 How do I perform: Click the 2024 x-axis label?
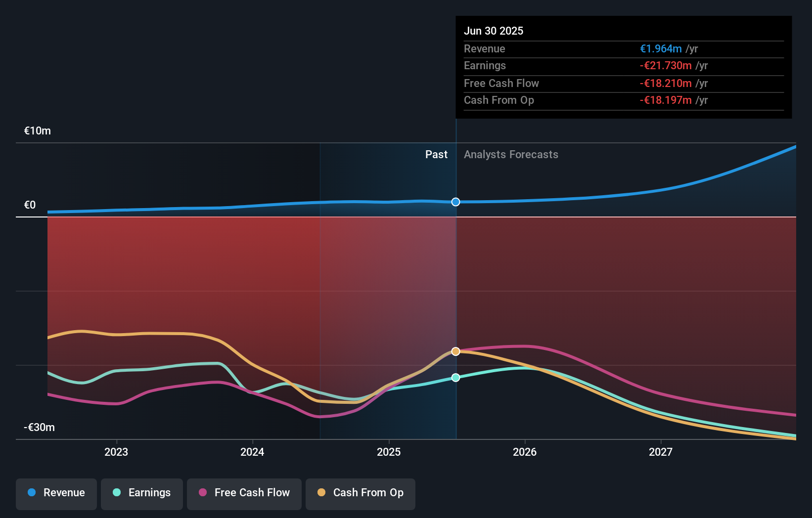click(x=252, y=452)
